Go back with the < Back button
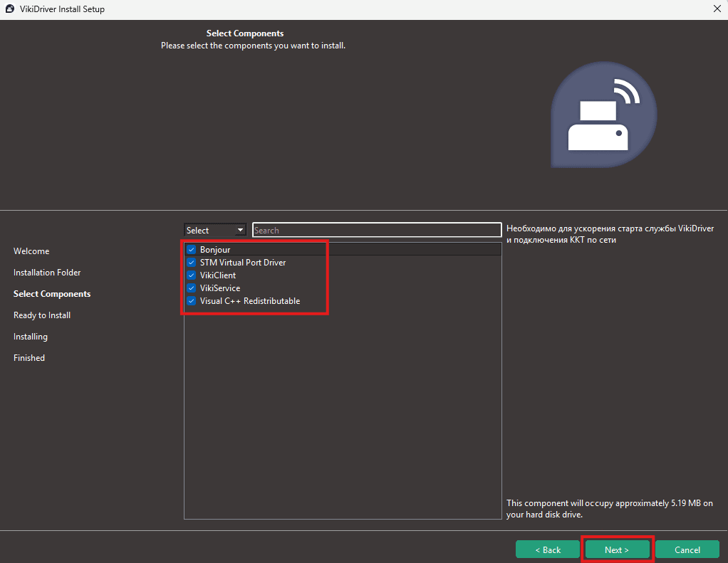Screen dimensions: 728x563 [547, 549]
